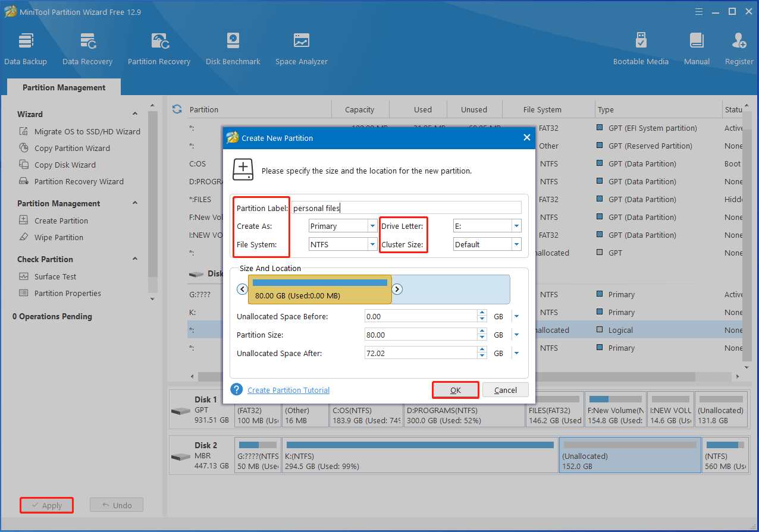Collapse the Partition Management section
This screenshot has width=759, height=532.
pyautogui.click(x=135, y=203)
